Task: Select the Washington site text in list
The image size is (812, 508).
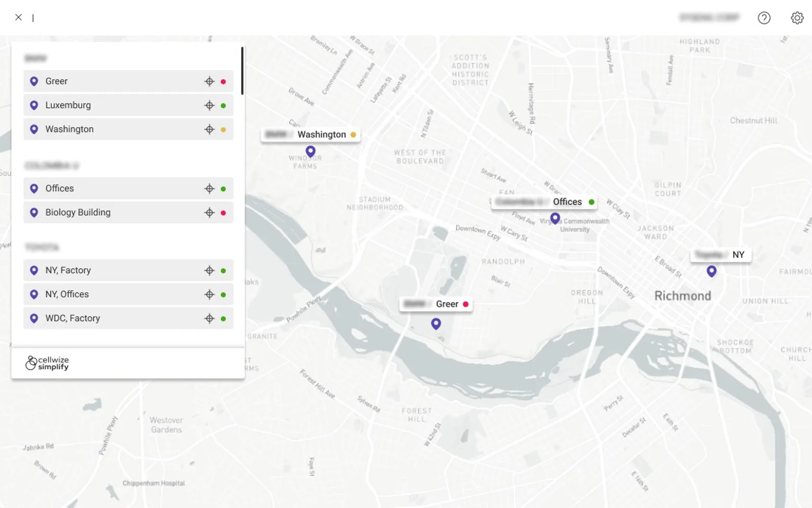Action: [x=70, y=129]
